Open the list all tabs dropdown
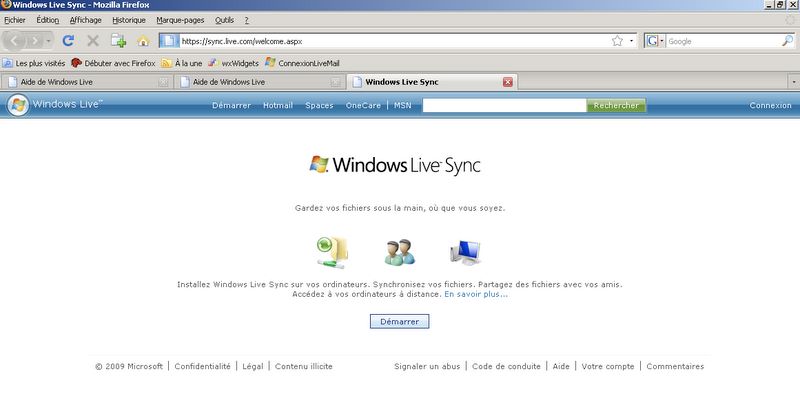 tap(793, 82)
